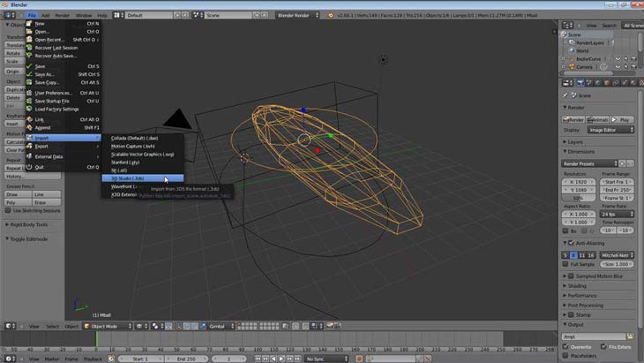
Task: Click the Render button with camera icon
Action: (574, 119)
